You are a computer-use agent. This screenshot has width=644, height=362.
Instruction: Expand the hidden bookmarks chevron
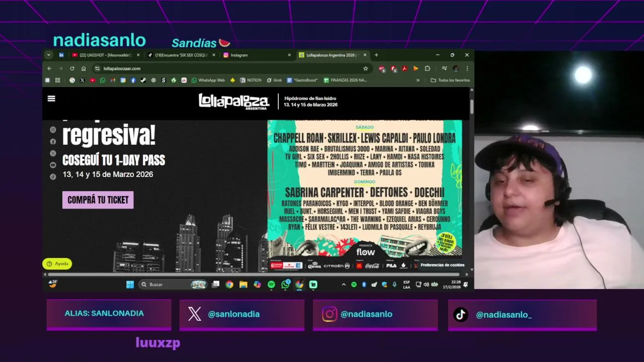(418, 80)
